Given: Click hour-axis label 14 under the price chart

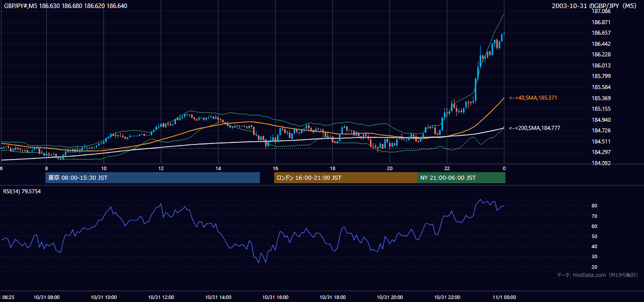Looking at the screenshot, I should tap(218, 168).
